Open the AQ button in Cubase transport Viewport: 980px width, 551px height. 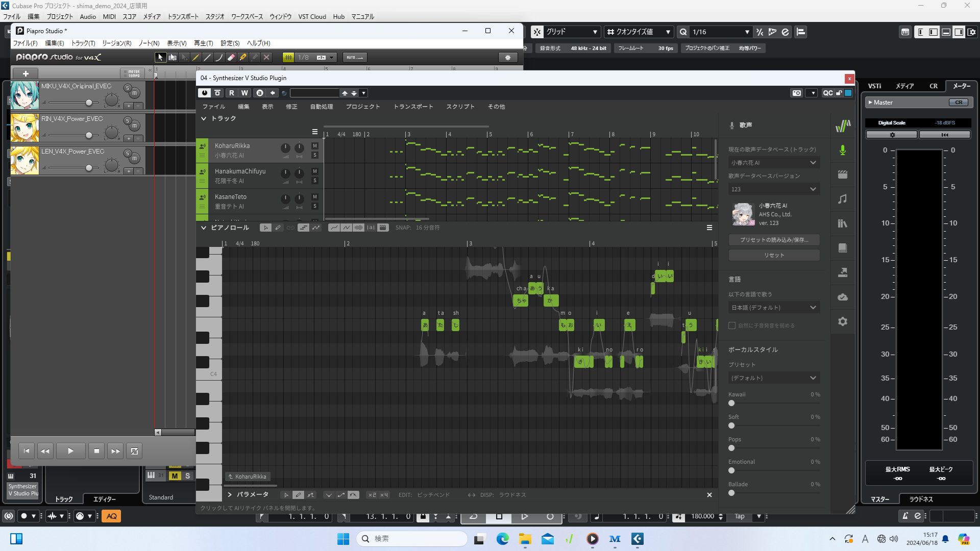click(111, 516)
